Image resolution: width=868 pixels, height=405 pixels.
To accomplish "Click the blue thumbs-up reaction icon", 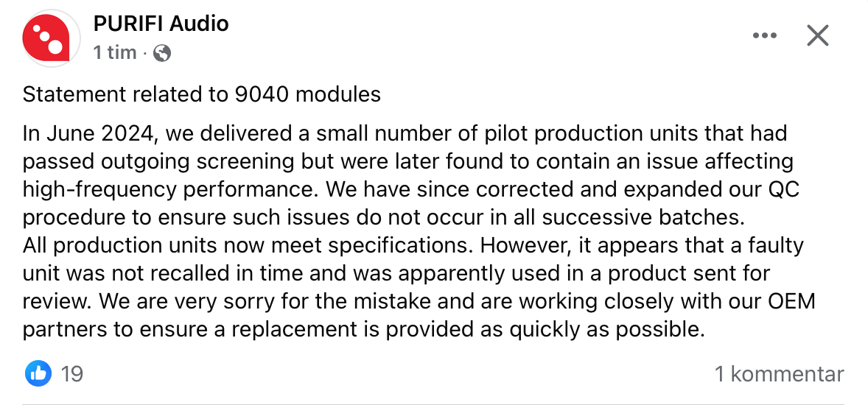I will pos(38,374).
